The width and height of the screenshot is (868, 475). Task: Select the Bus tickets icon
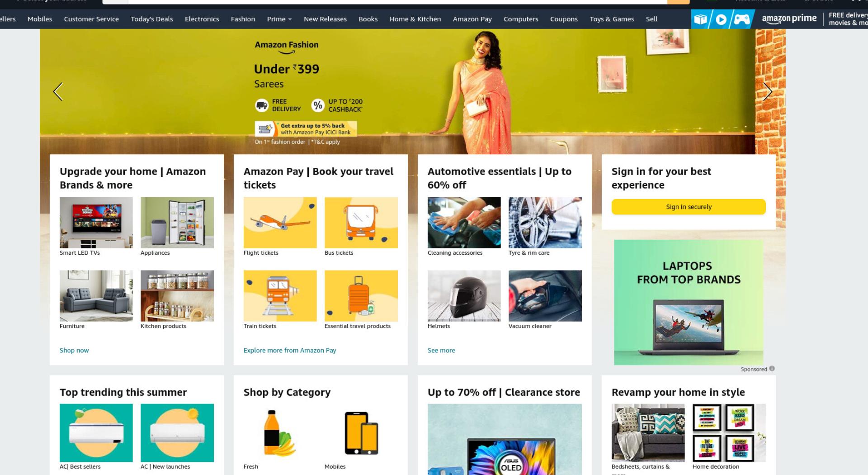(361, 222)
